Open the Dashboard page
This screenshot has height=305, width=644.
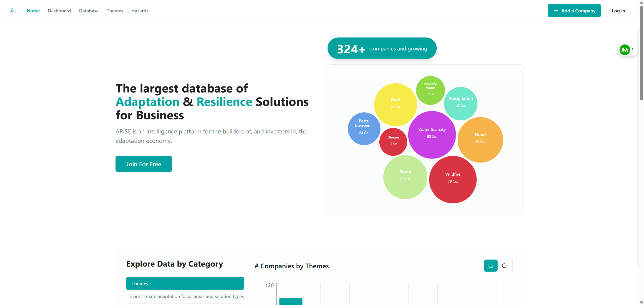[59, 11]
